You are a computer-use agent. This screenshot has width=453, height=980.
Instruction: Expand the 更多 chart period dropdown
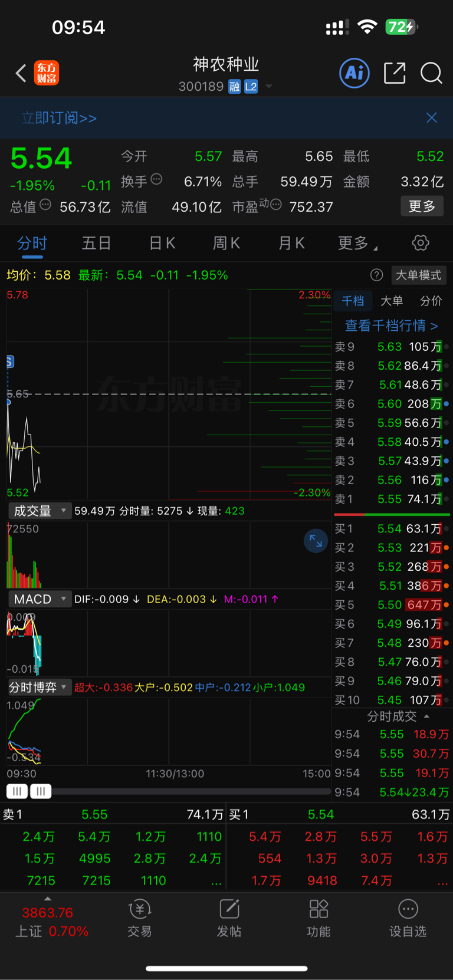pyautogui.click(x=357, y=243)
